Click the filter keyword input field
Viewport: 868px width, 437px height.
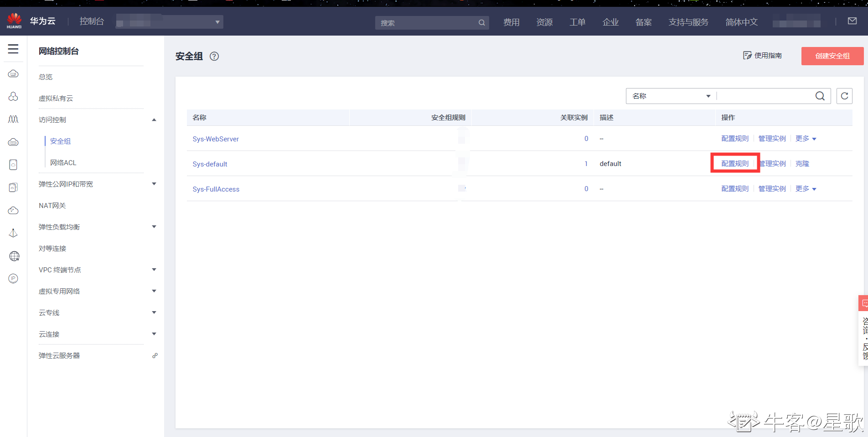[x=765, y=96]
